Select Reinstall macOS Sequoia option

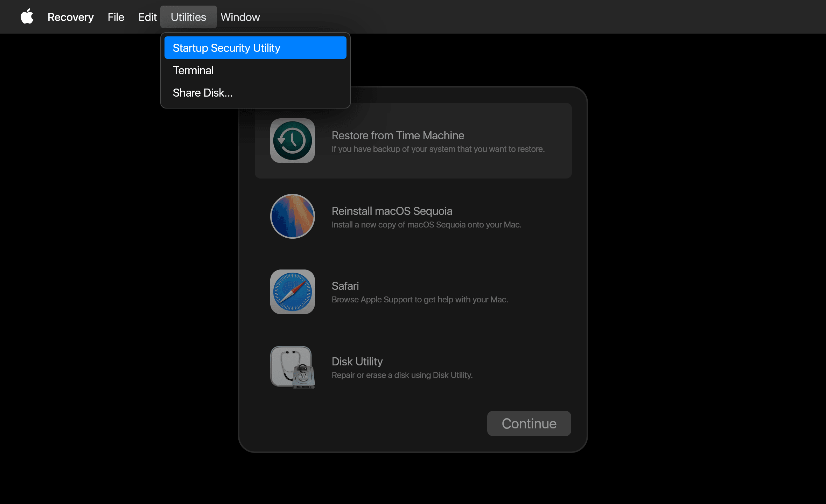coord(413,216)
